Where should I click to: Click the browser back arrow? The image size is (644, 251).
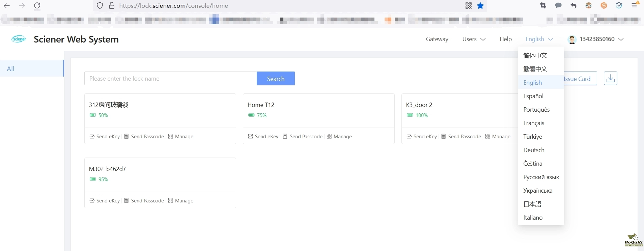[7, 6]
